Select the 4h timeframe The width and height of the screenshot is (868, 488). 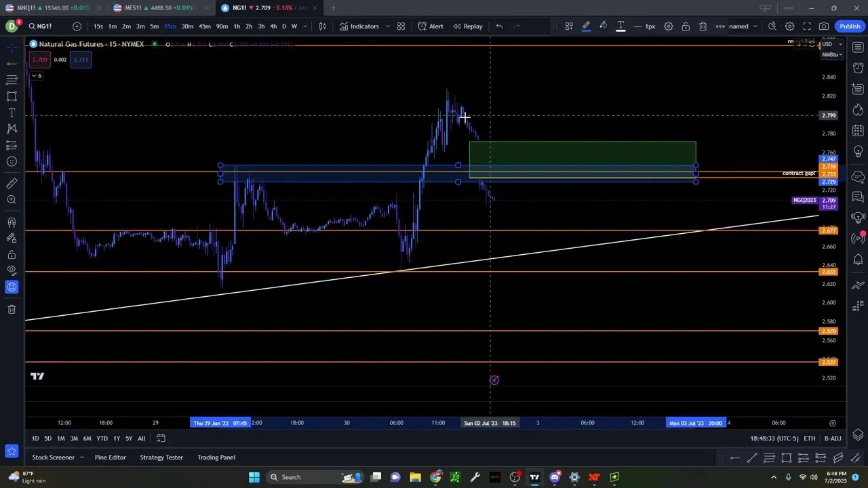coord(273,26)
